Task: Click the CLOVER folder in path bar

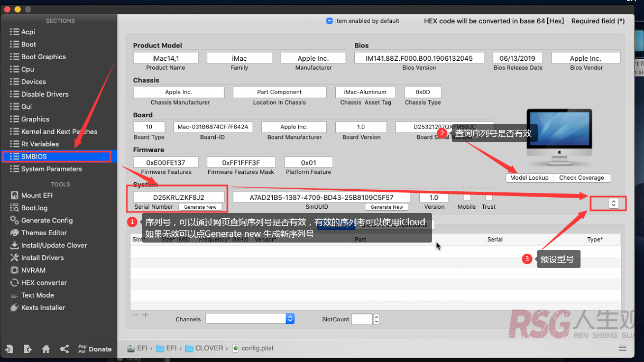Action: pos(204,348)
